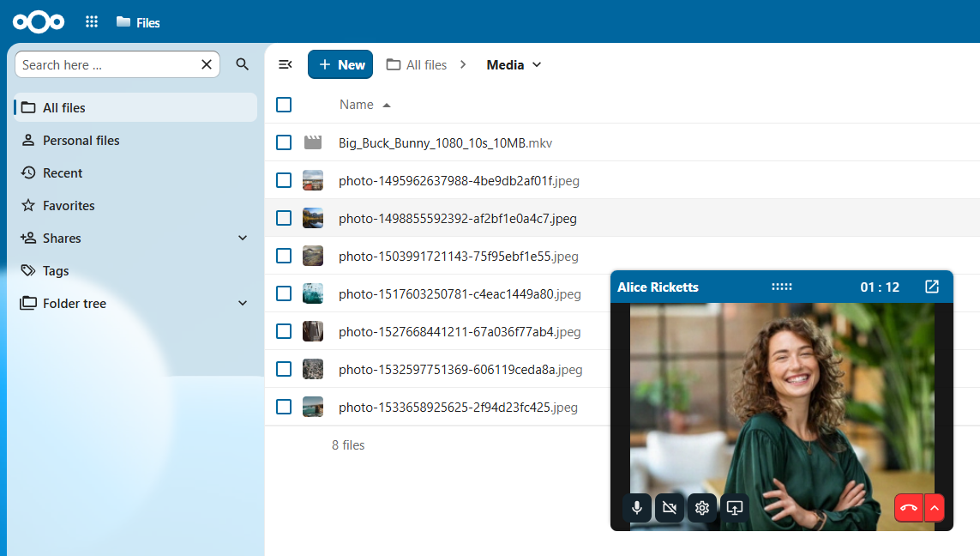
Task: Enable camera in call window
Action: pos(670,507)
